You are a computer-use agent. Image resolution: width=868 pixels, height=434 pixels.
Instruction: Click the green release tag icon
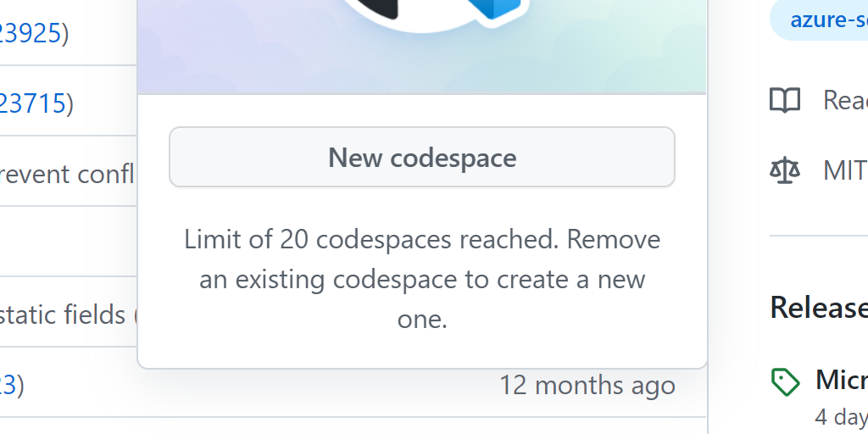[785, 382]
